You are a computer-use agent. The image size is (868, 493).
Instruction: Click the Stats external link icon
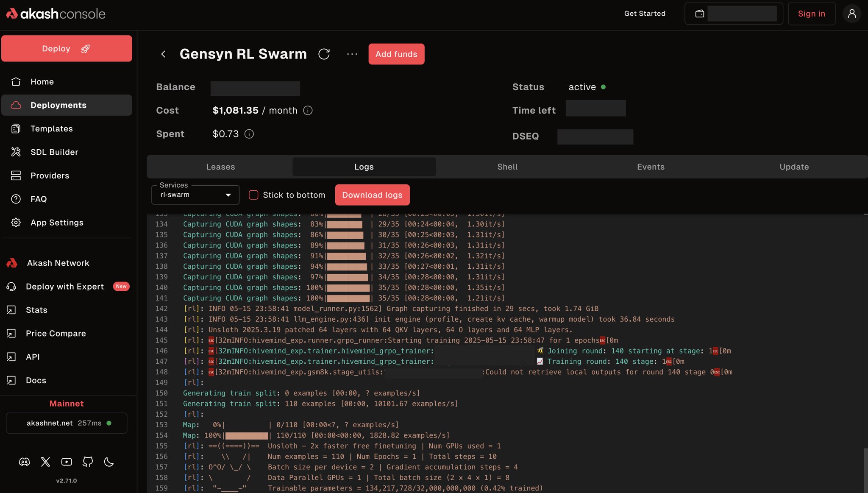point(11,310)
